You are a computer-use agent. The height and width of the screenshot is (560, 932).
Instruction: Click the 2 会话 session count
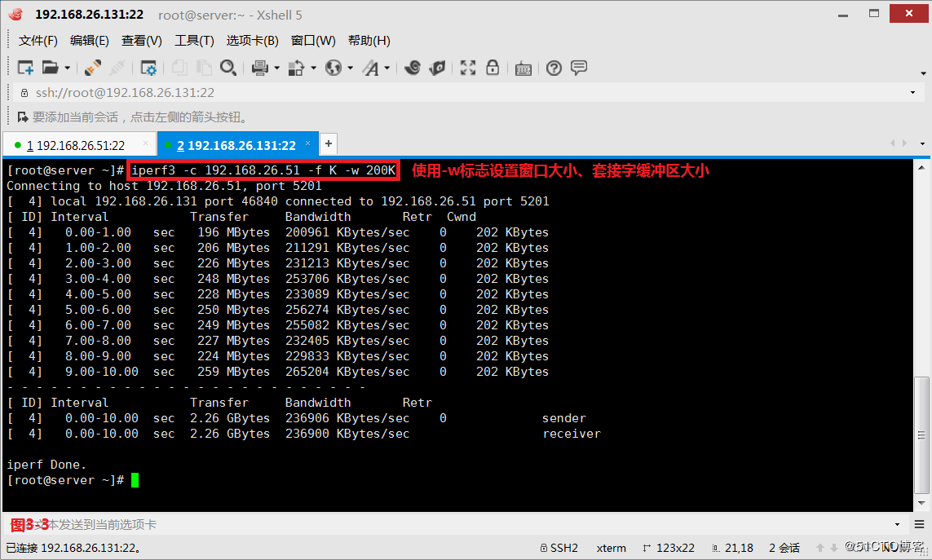pos(784,548)
